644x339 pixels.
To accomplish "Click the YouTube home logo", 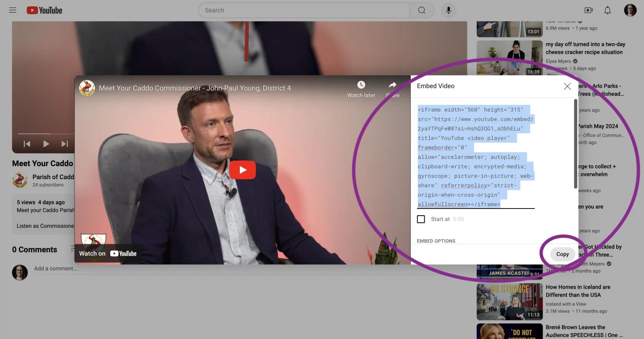I will pyautogui.click(x=44, y=10).
